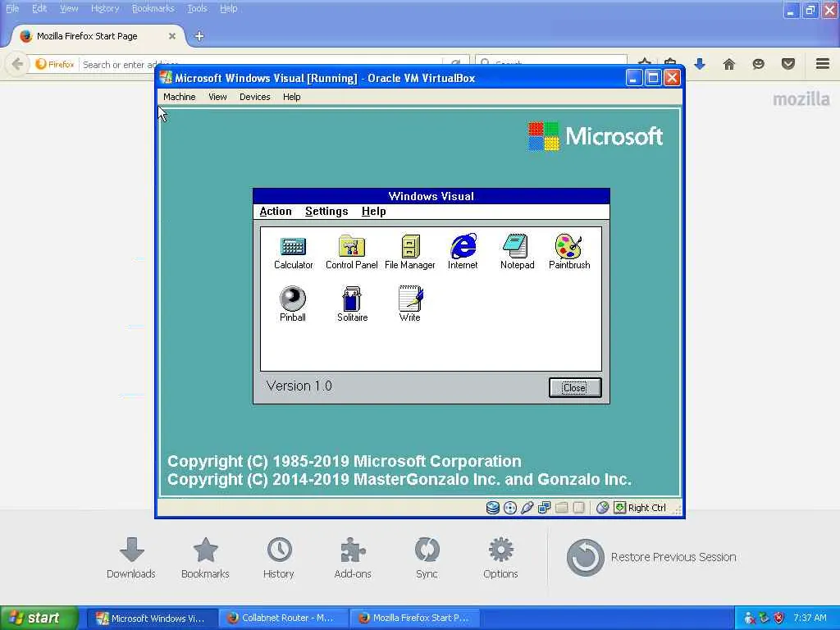Click the optical disc icon in VirtualBox status bar
This screenshot has width=840, height=630.
pos(510,507)
